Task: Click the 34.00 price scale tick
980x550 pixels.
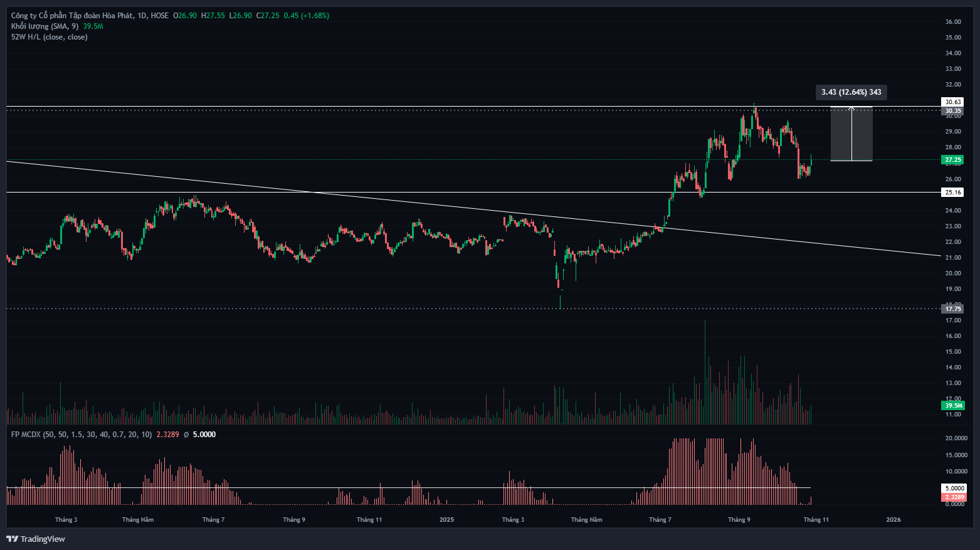Action: tap(953, 53)
